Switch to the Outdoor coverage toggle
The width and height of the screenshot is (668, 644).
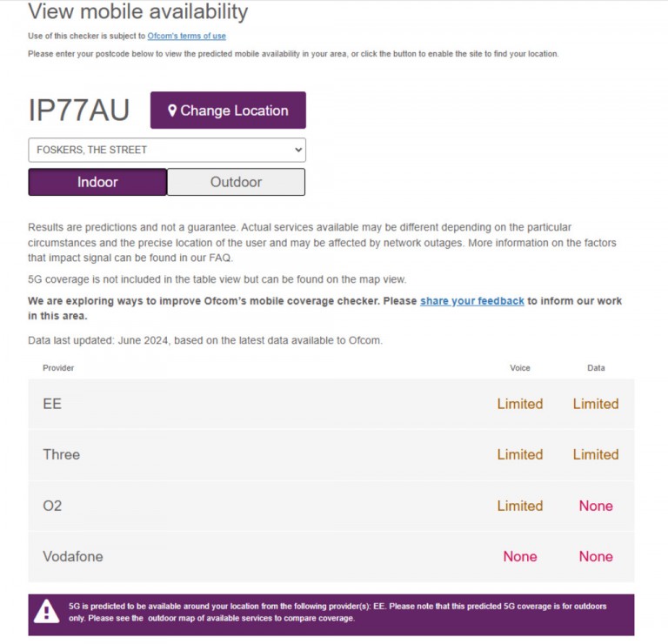click(x=236, y=182)
